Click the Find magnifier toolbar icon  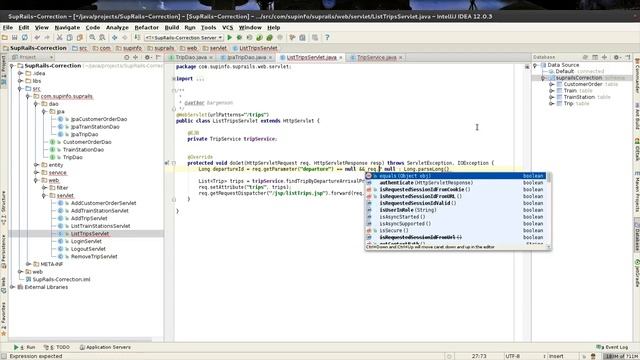[92, 38]
